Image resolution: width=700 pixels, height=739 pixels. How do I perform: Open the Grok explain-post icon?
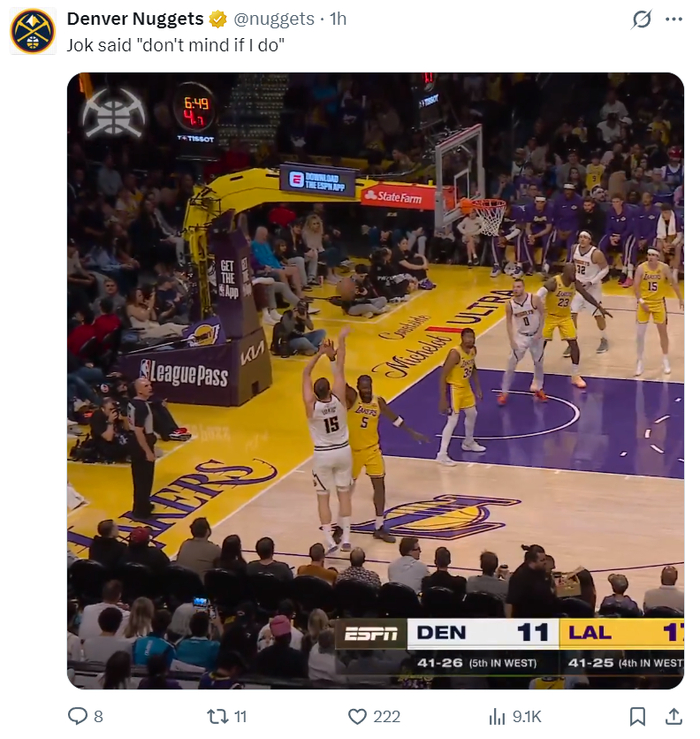(x=643, y=19)
